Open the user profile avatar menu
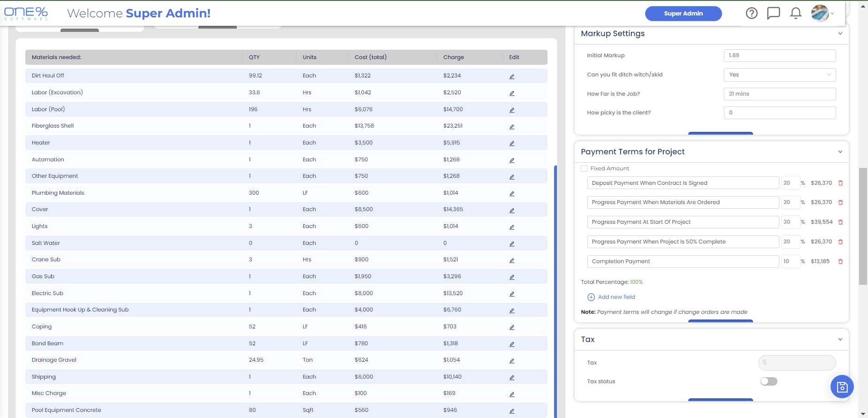Image resolution: width=868 pixels, height=418 pixels. [x=821, y=13]
